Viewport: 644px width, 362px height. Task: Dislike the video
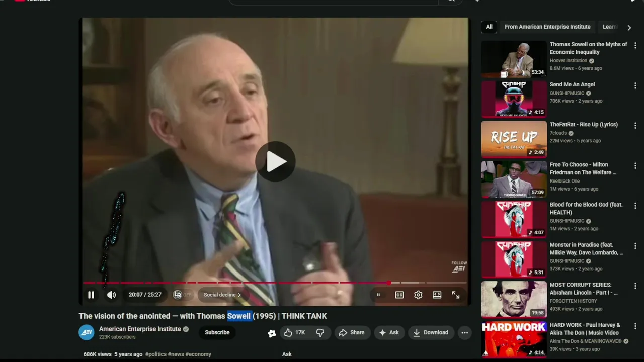320,332
